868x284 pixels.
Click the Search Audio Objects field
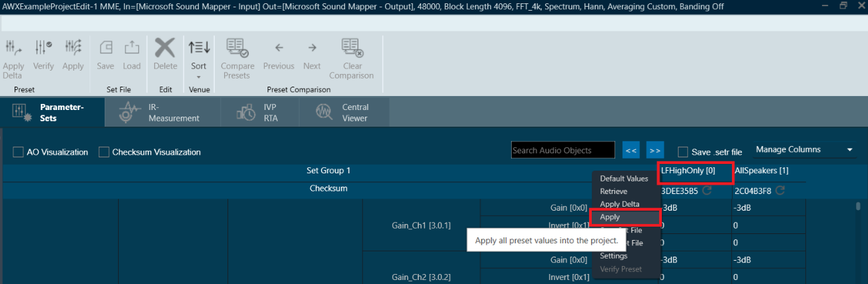coord(562,150)
